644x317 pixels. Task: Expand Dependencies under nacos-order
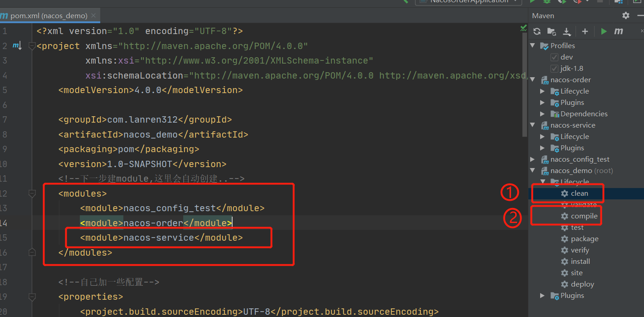(542, 114)
